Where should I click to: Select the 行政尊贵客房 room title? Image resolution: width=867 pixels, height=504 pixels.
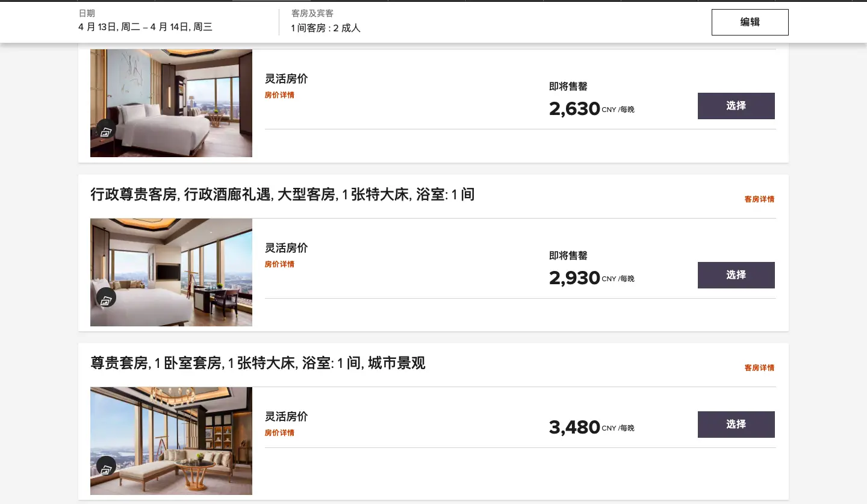pos(282,194)
